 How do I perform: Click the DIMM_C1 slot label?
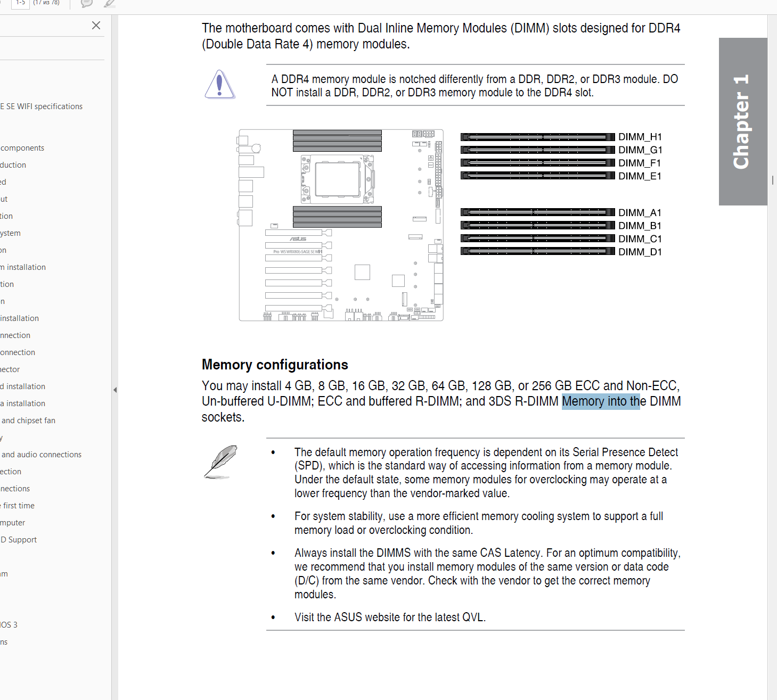click(x=640, y=239)
